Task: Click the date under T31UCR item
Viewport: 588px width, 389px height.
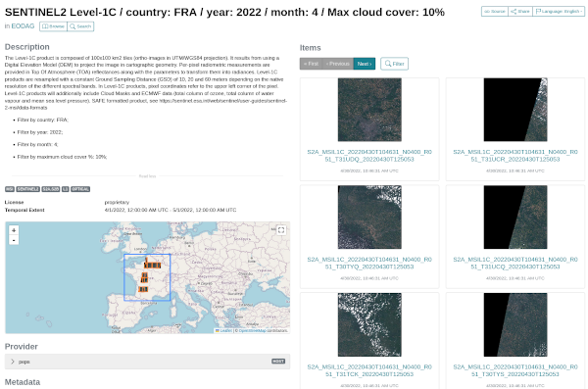Action: [x=515, y=171]
